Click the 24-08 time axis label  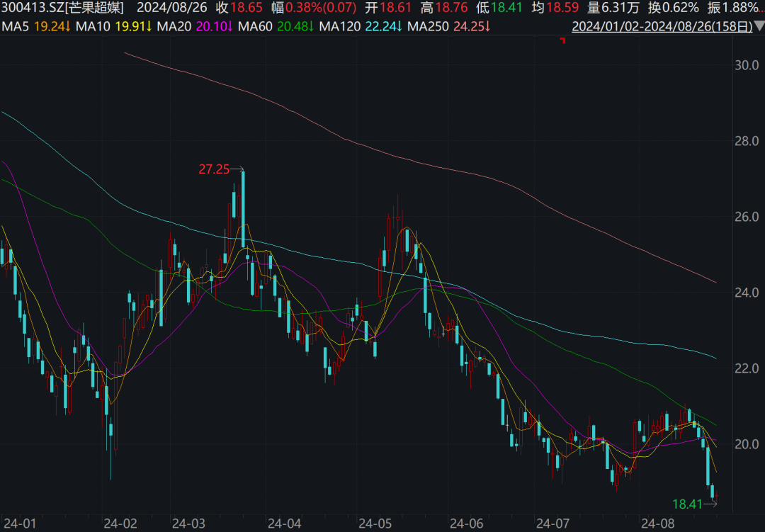(x=657, y=523)
